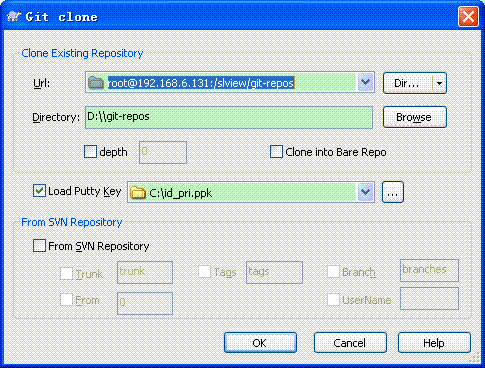This screenshot has width=485, height=368.
Task: Close the Git clone dialog
Action: point(468,17)
